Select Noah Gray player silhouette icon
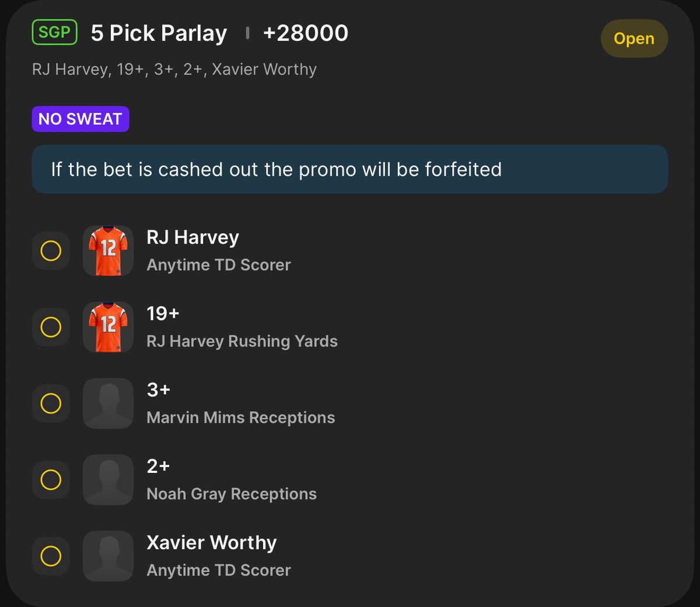Viewport: 700px width, 607px height. 108,480
